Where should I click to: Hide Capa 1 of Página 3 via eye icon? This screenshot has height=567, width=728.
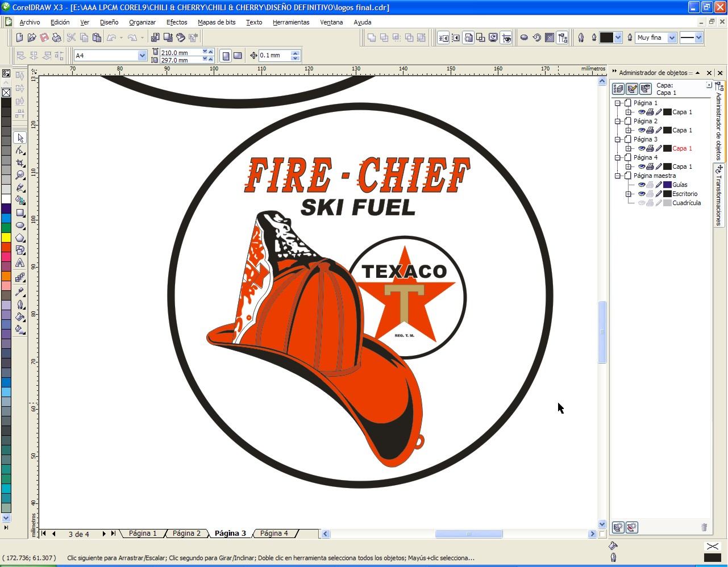pyautogui.click(x=641, y=148)
